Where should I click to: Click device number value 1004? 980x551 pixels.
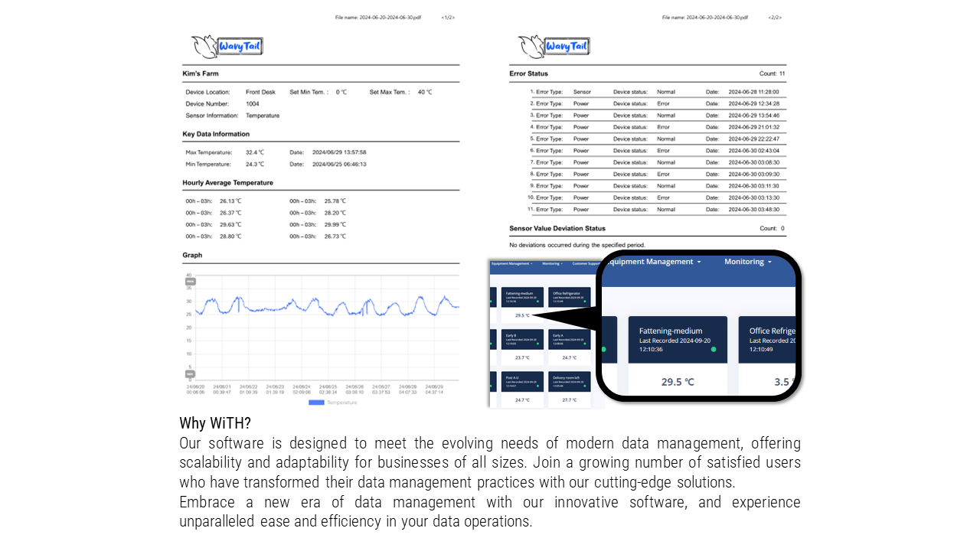(253, 104)
